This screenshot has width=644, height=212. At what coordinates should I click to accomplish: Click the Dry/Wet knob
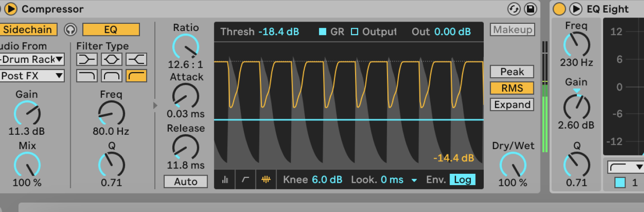(x=513, y=164)
